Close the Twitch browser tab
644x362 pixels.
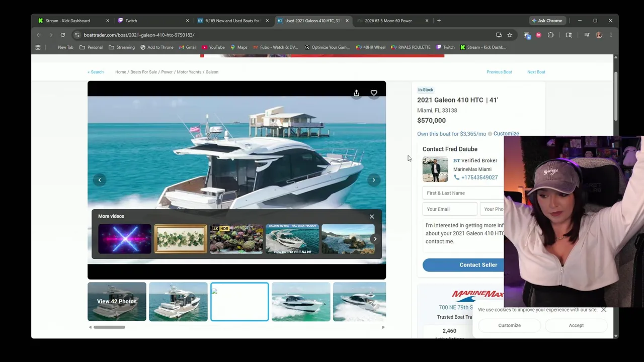187,21
